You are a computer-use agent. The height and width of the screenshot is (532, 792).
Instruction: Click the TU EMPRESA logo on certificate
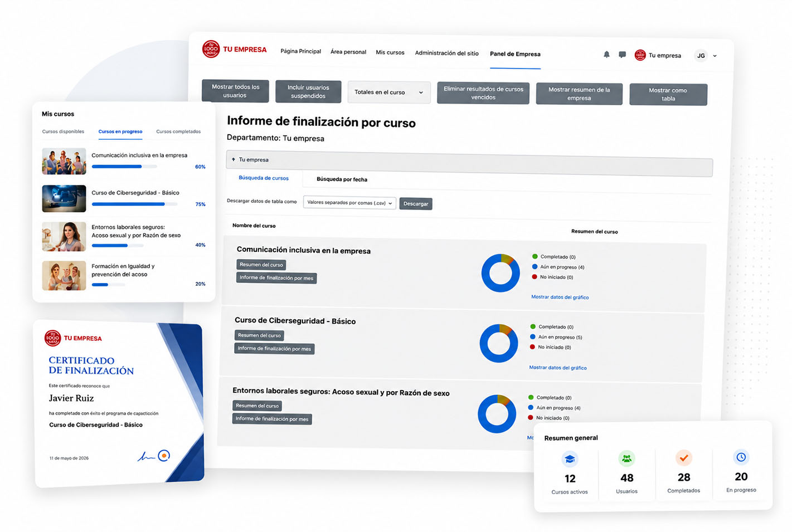(x=73, y=338)
